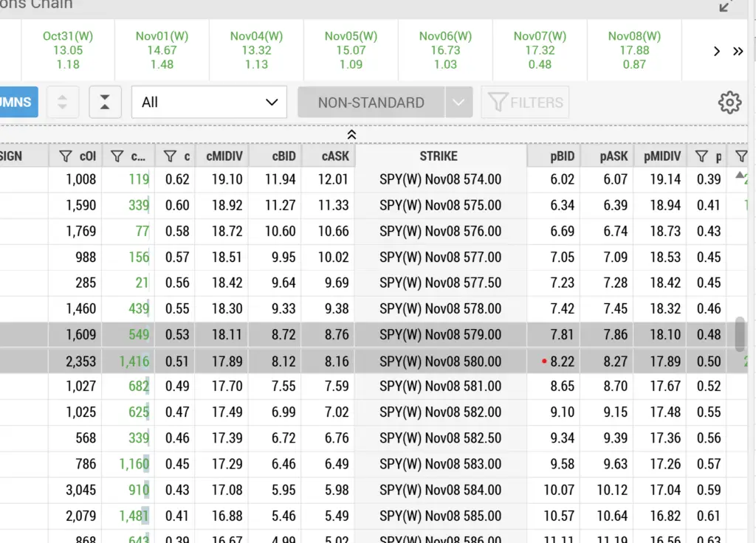756x543 pixels.
Task: Open filter icon on the last column
Action: pyautogui.click(x=741, y=156)
